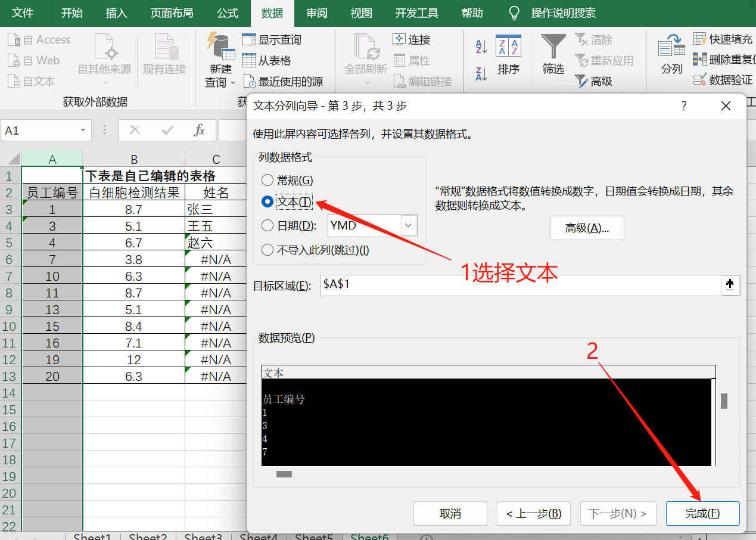
Task: Select the 日期(D) radio option
Action: (x=267, y=225)
